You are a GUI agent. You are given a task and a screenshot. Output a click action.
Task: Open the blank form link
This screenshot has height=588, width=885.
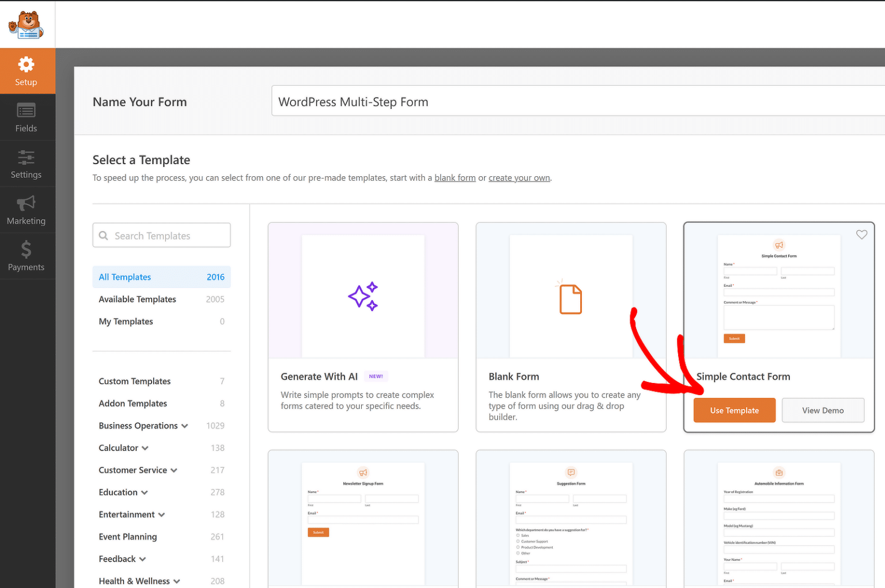pos(455,177)
